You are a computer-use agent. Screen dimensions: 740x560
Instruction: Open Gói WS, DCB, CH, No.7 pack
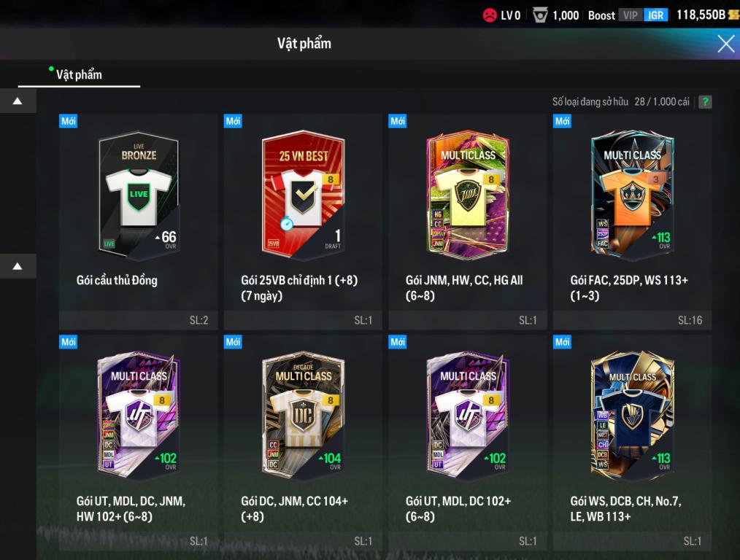click(632, 442)
